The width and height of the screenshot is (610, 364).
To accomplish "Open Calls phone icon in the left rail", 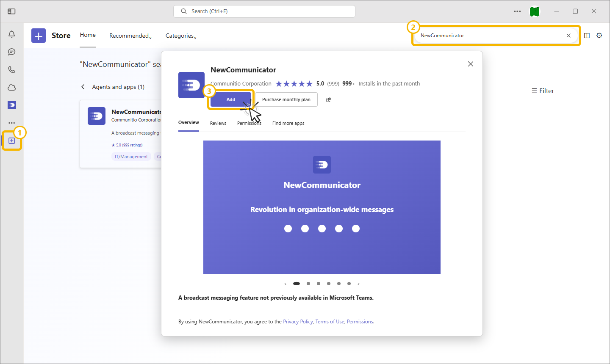I will point(12,69).
